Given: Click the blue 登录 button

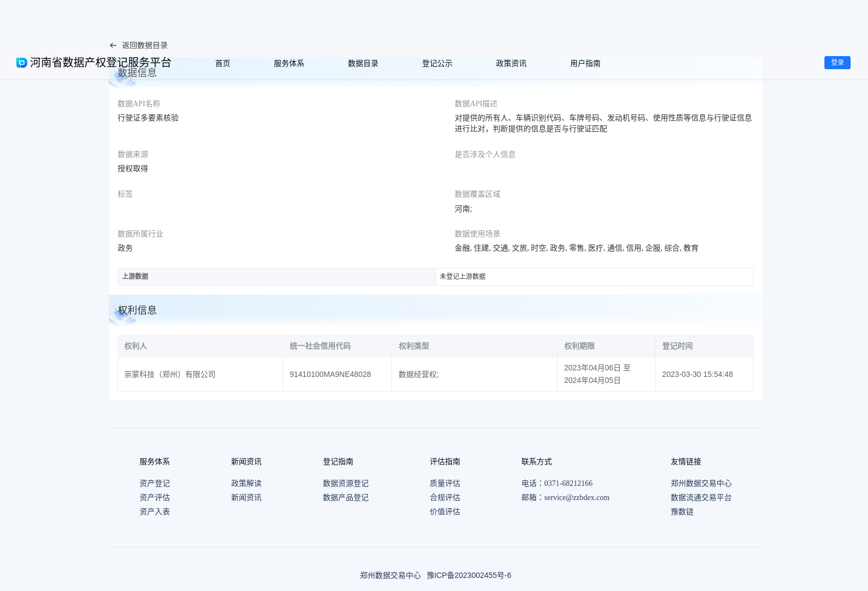Looking at the screenshot, I should (838, 63).
